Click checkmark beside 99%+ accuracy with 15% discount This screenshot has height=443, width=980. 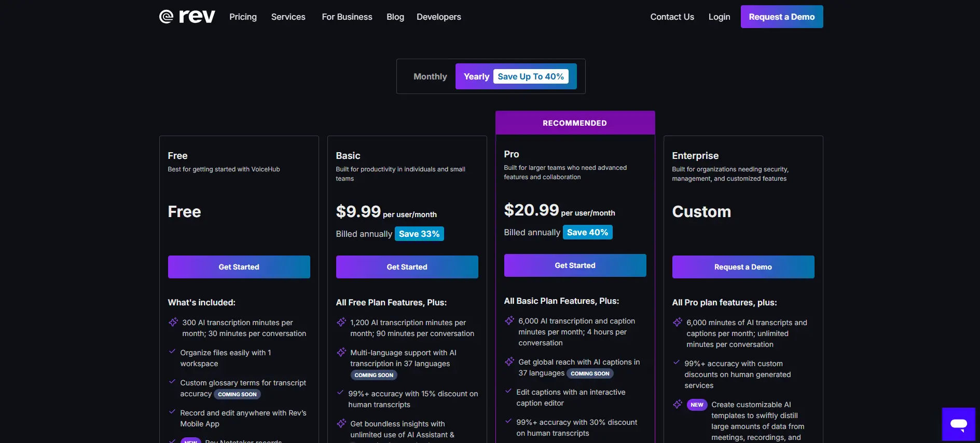pyautogui.click(x=340, y=393)
